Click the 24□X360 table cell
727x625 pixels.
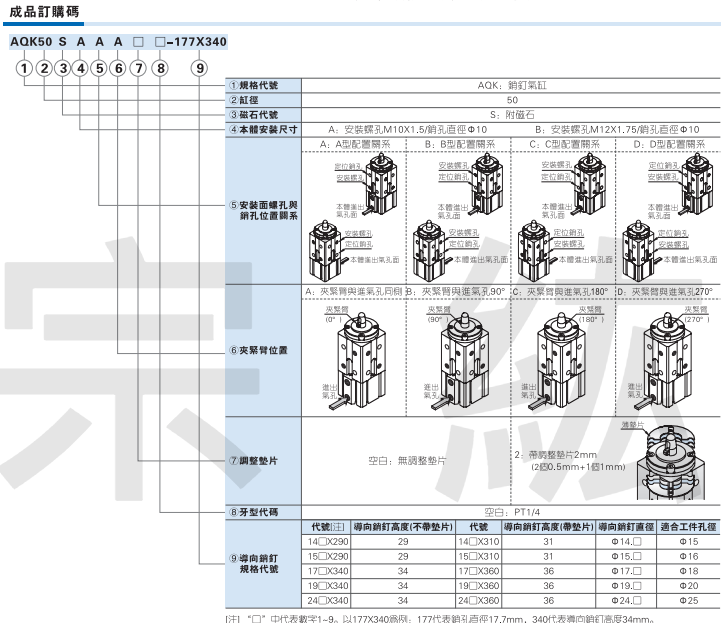click(478, 601)
